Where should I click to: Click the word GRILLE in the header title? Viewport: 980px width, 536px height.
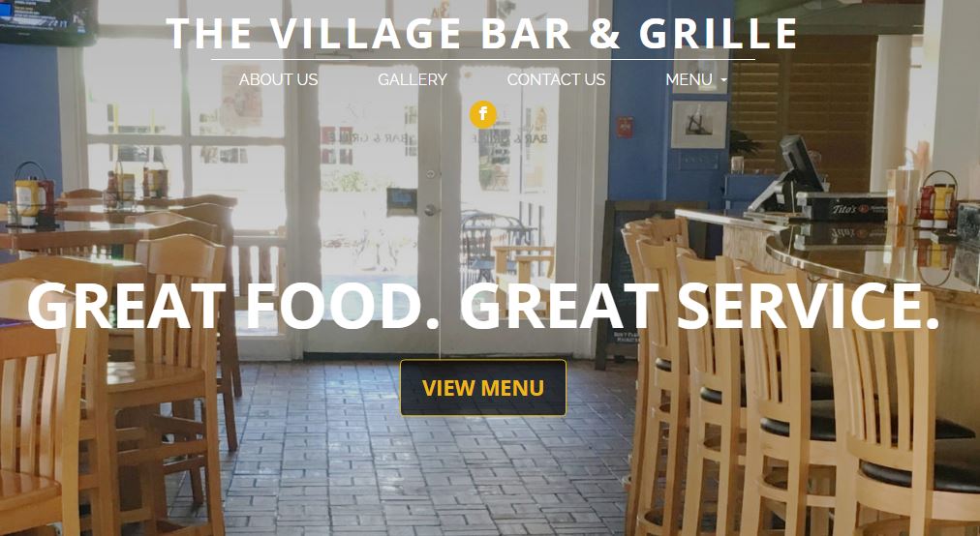[719, 34]
